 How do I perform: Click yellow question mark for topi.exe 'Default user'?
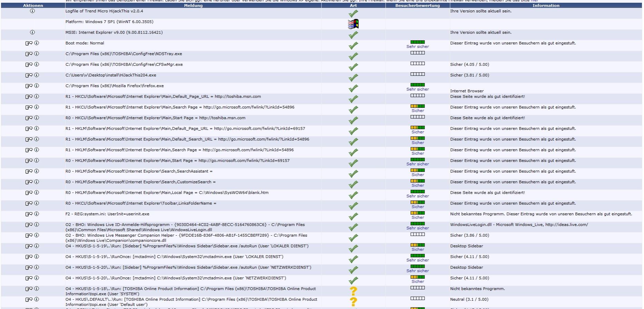point(353,302)
